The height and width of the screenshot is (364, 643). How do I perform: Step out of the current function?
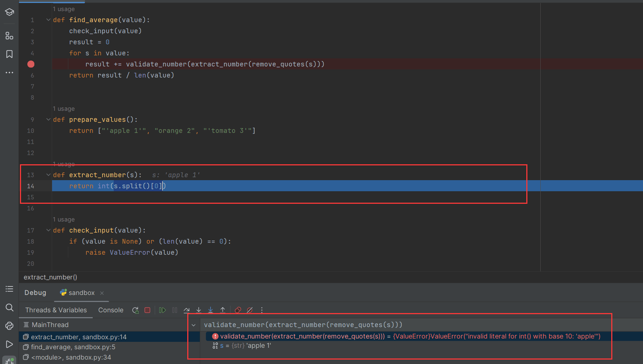point(223,310)
